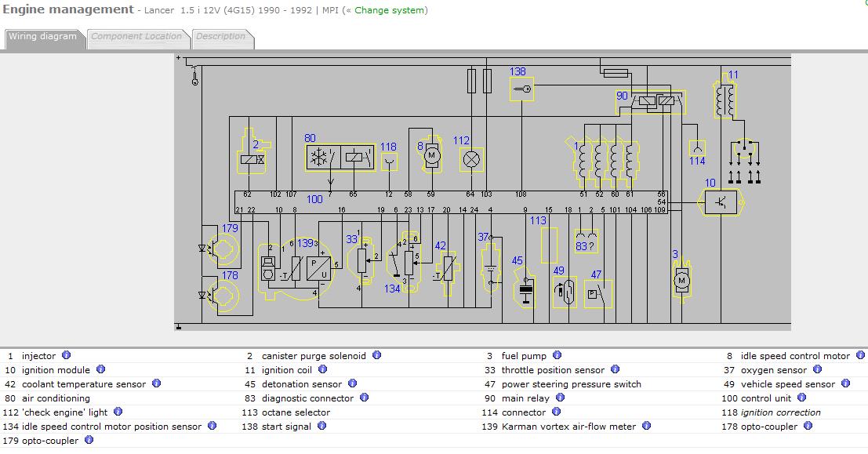The height and width of the screenshot is (454, 868).
Task: Select the check engine lamp symbol 112
Action: (472, 160)
